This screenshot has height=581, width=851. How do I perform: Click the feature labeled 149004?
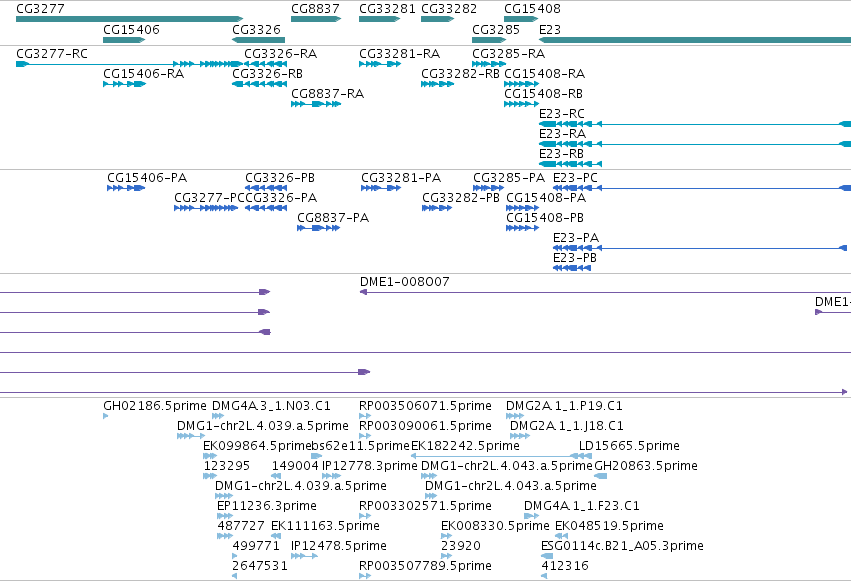coord(276,476)
